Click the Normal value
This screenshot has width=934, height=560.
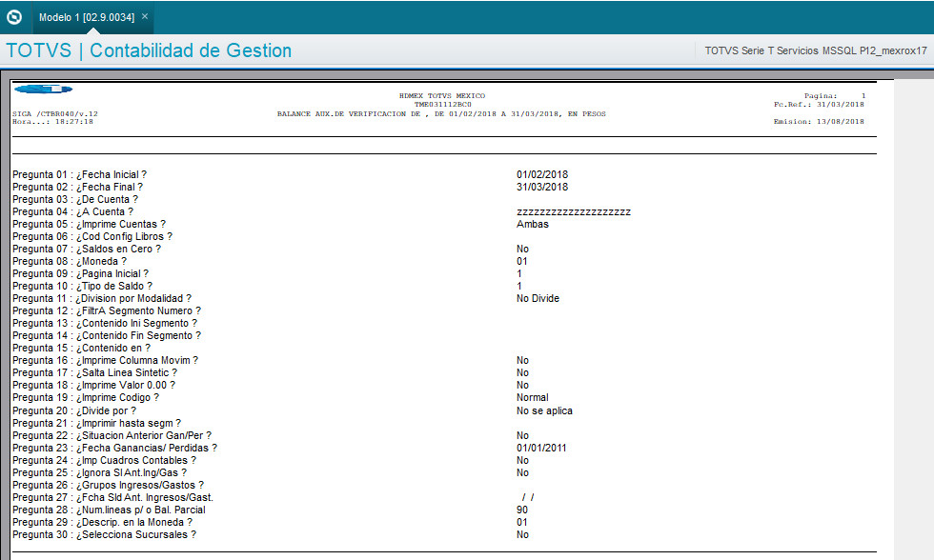[533, 397]
